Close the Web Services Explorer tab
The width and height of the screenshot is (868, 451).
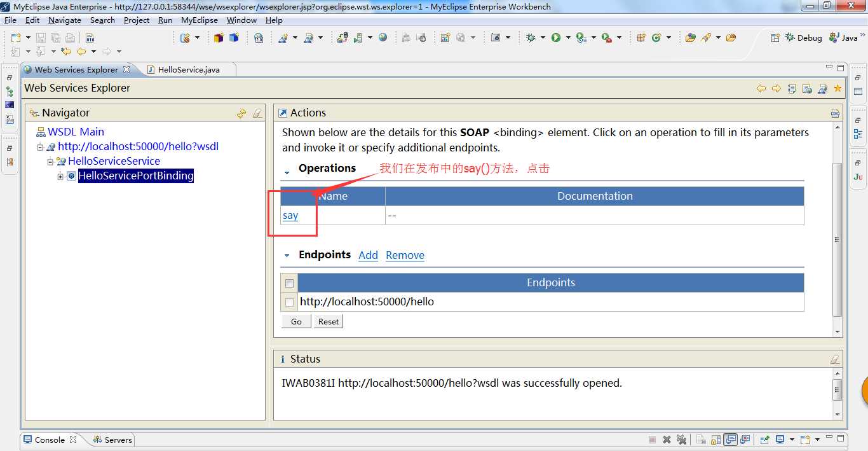(126, 69)
